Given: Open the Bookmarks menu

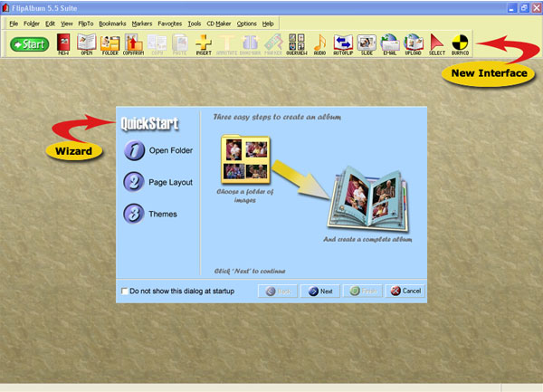Looking at the screenshot, I should 112,24.
